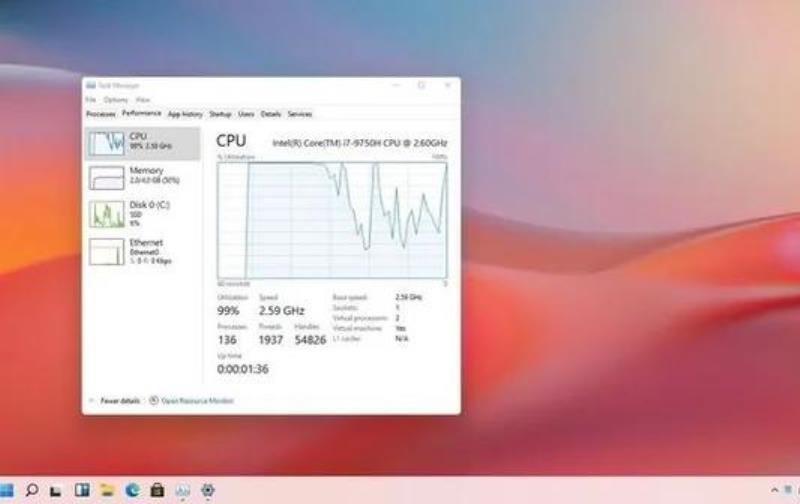The width and height of the screenshot is (800, 504).
Task: Close the Task Manager window
Action: tap(447, 85)
